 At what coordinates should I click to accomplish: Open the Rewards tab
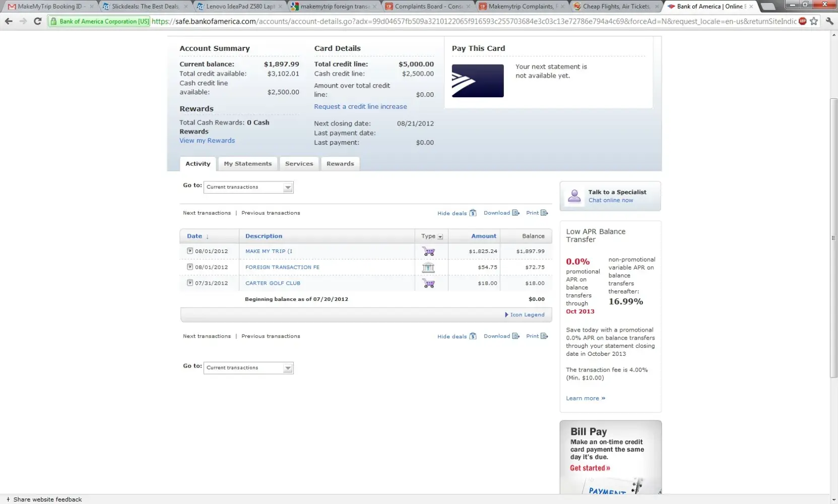[340, 164]
